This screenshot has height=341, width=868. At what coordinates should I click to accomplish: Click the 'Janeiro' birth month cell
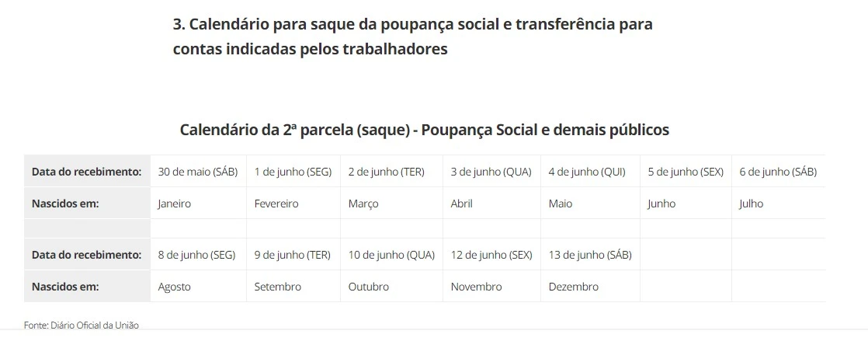click(174, 204)
